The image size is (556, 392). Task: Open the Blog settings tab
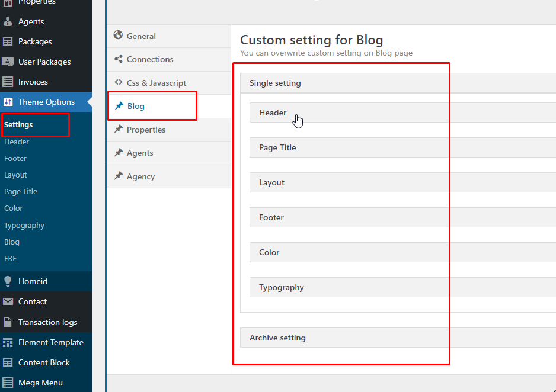[x=136, y=107]
